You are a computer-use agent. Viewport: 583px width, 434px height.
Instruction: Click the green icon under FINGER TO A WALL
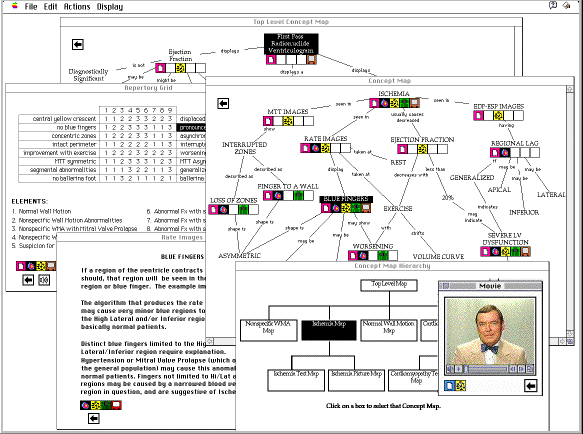tap(298, 195)
